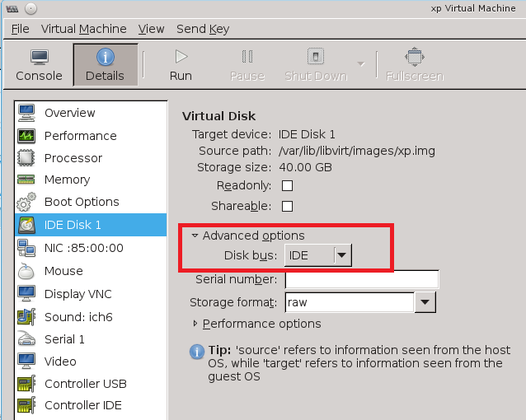The width and height of the screenshot is (526, 420).
Task: Select the Details info icon
Action: point(105,58)
